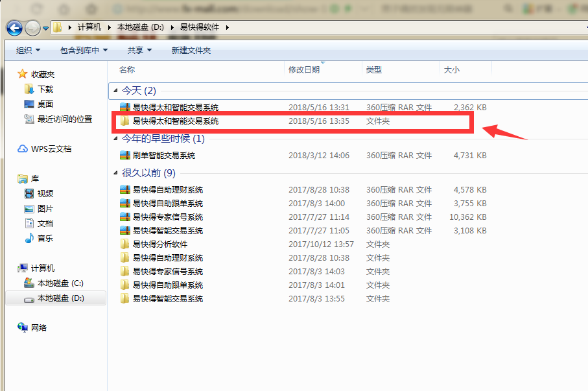Screen dimensions: 588x391
Task: Select the 3,108 KB size cell
Action: click(x=470, y=230)
